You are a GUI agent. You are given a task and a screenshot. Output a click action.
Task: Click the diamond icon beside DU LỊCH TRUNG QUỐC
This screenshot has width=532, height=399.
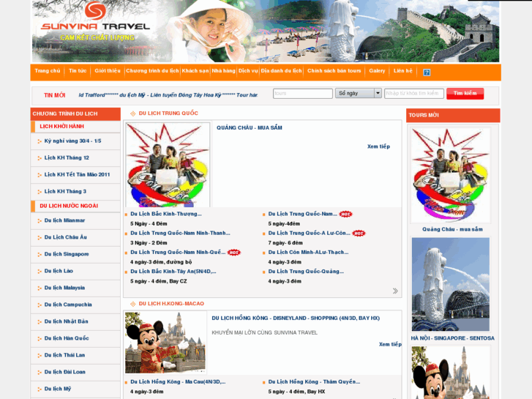[133, 113]
